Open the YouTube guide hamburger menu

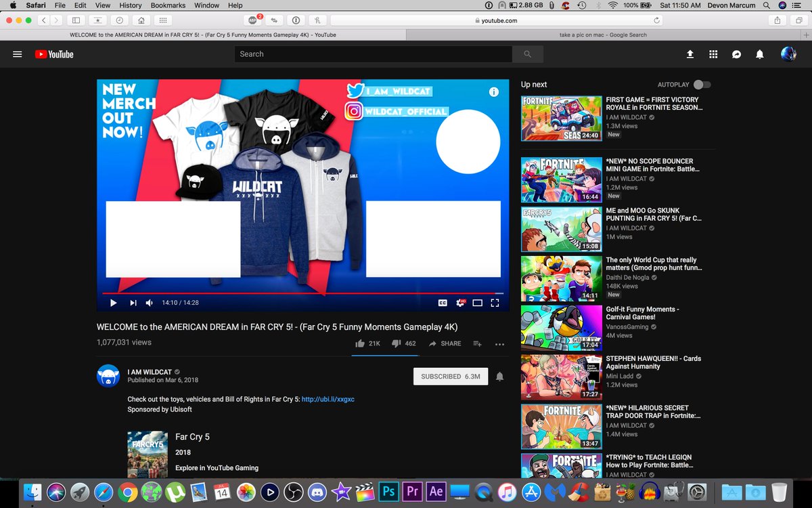[18, 54]
